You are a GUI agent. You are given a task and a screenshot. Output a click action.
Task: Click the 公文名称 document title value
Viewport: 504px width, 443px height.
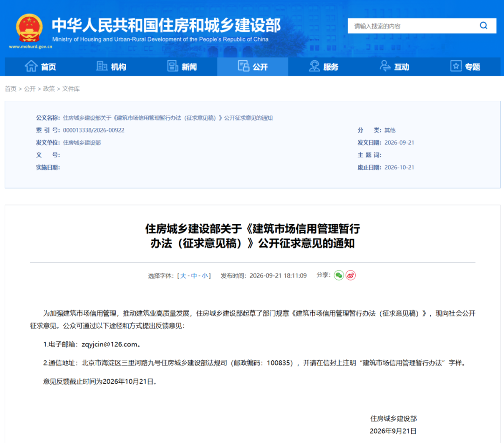click(168, 118)
